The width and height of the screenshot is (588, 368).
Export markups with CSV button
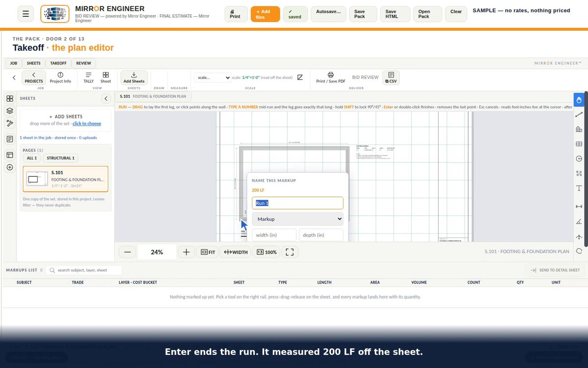pos(391,78)
